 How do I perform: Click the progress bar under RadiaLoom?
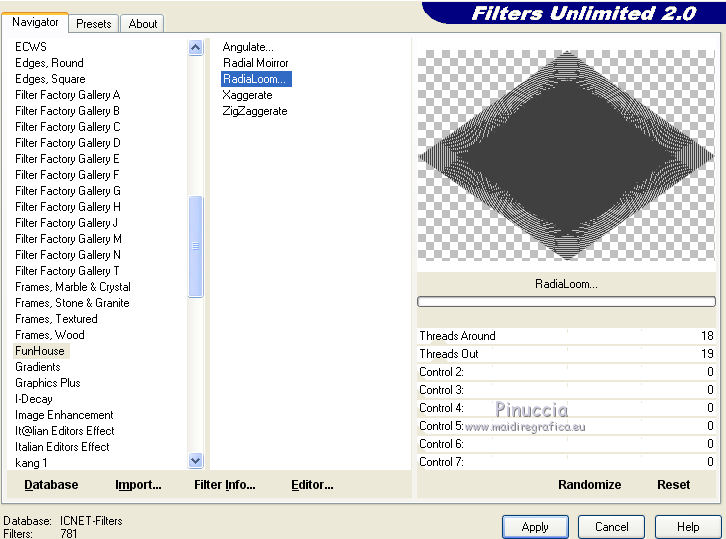click(x=566, y=302)
